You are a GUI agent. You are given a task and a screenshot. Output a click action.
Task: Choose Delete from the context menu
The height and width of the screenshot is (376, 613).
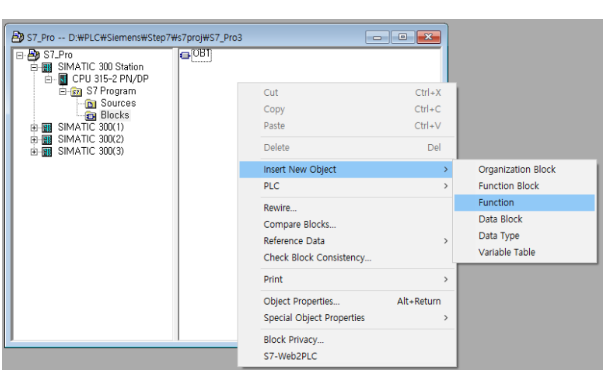pos(347,148)
